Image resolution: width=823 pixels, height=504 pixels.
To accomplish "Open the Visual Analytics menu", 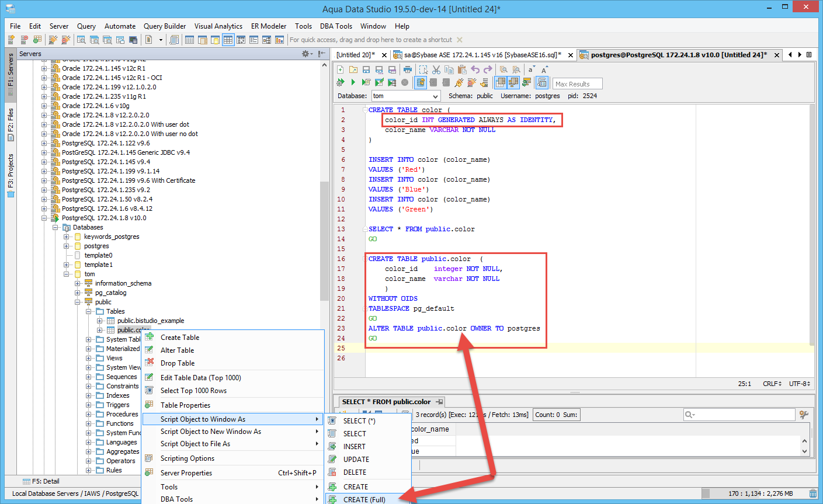I will (x=218, y=26).
